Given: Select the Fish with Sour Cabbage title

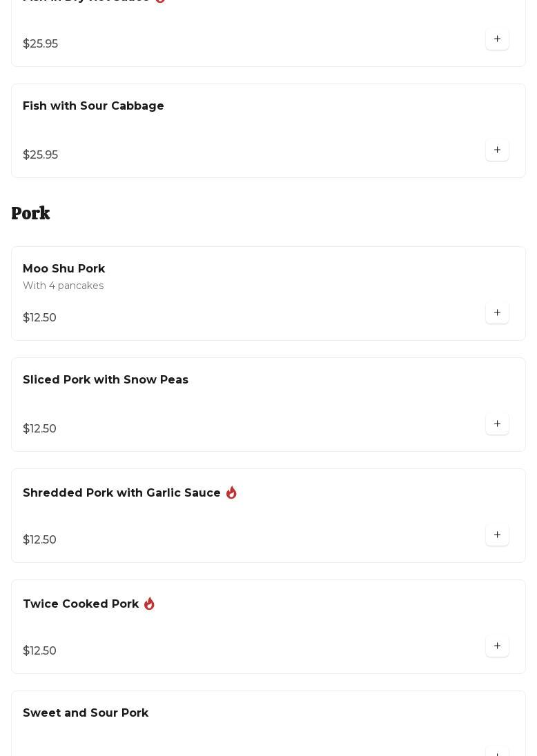Looking at the screenshot, I should click(x=93, y=106).
